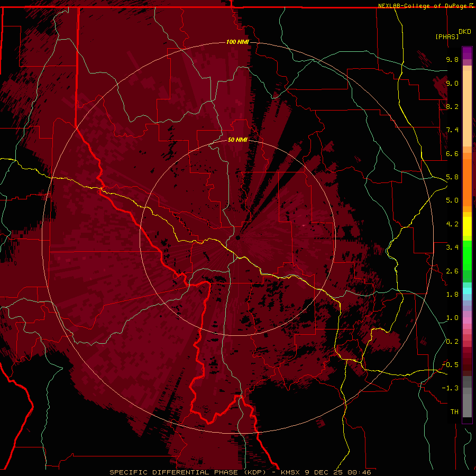Click the 6.6 scale value

[x=452, y=153]
